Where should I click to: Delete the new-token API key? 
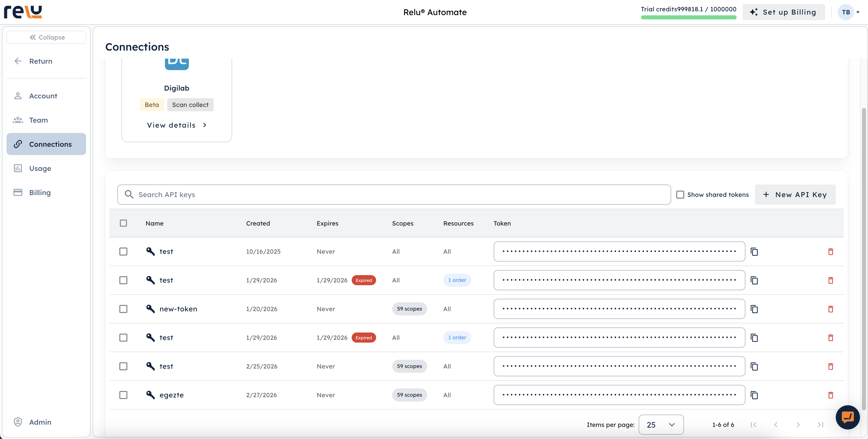pyautogui.click(x=830, y=309)
